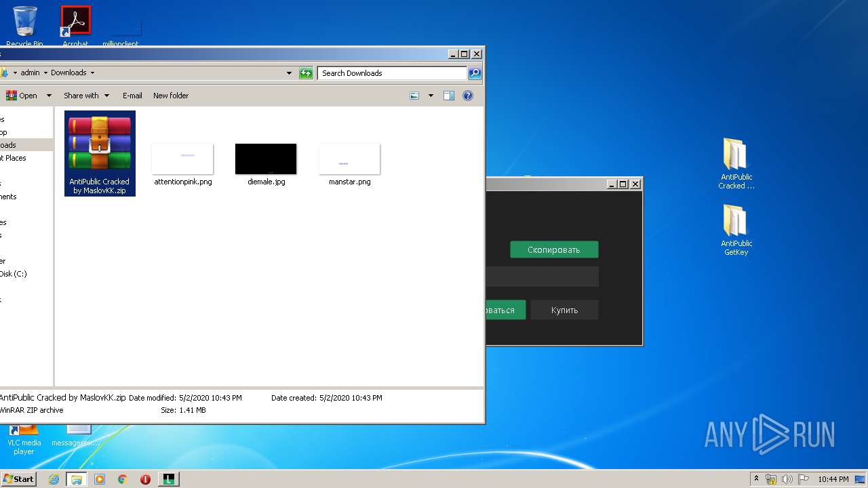This screenshot has width=868, height=488.
Task: Click the Купить button
Action: pos(564,310)
